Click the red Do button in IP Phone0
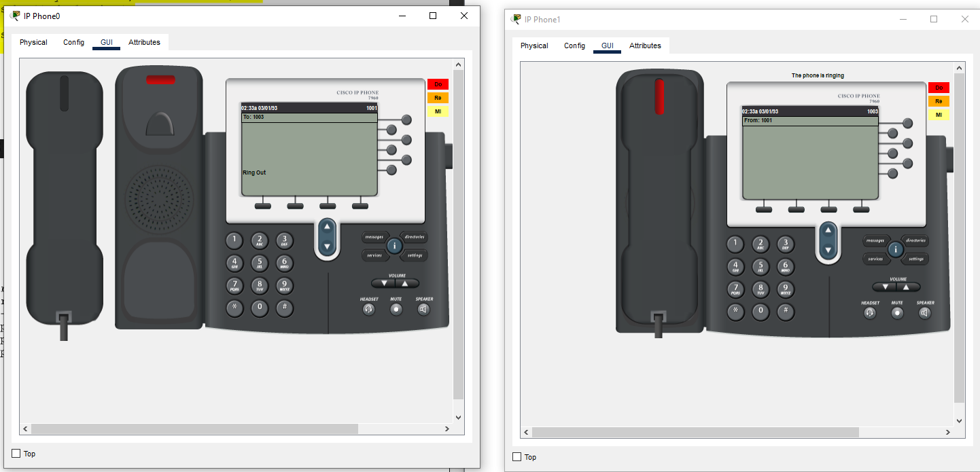Viewport: 980px width, 472px height. 438,84
